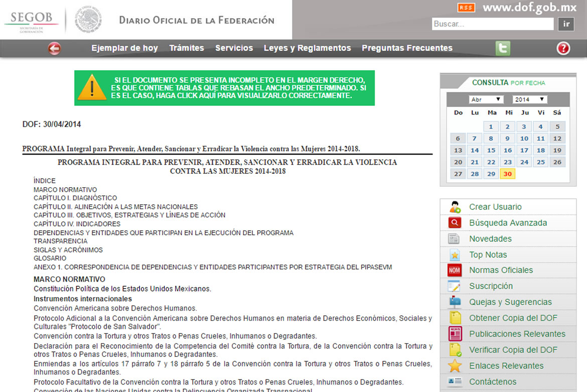Click in the Buscar search field
587x392 pixels.
[x=492, y=24]
